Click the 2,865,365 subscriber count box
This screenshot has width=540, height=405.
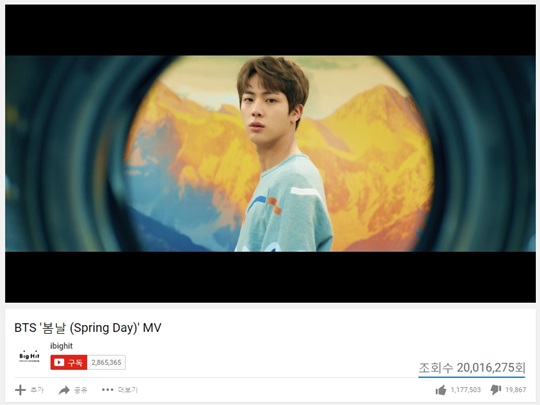coord(106,362)
